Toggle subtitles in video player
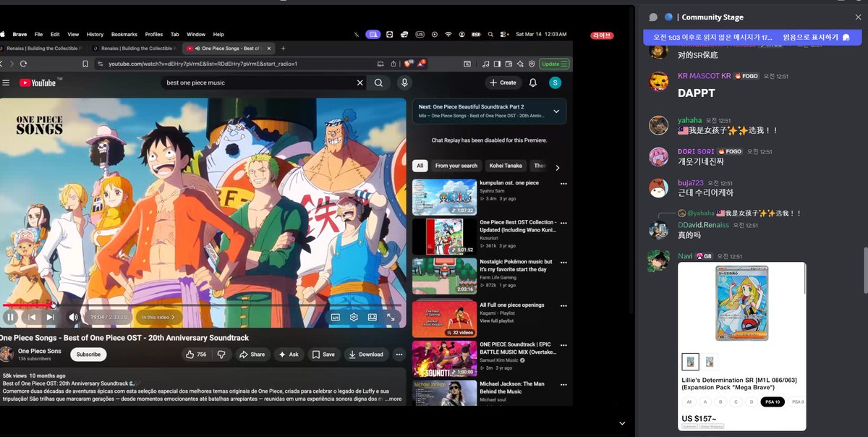868x437 pixels. pos(336,317)
